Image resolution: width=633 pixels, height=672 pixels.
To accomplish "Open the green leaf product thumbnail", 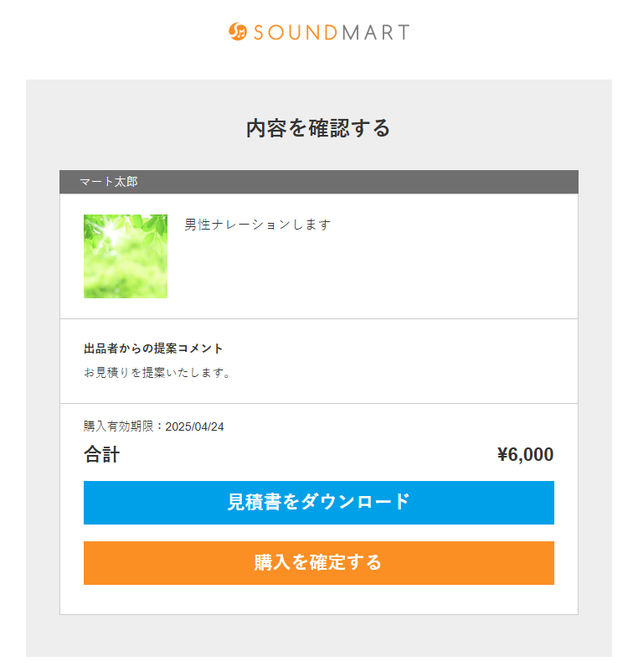I will [x=126, y=256].
